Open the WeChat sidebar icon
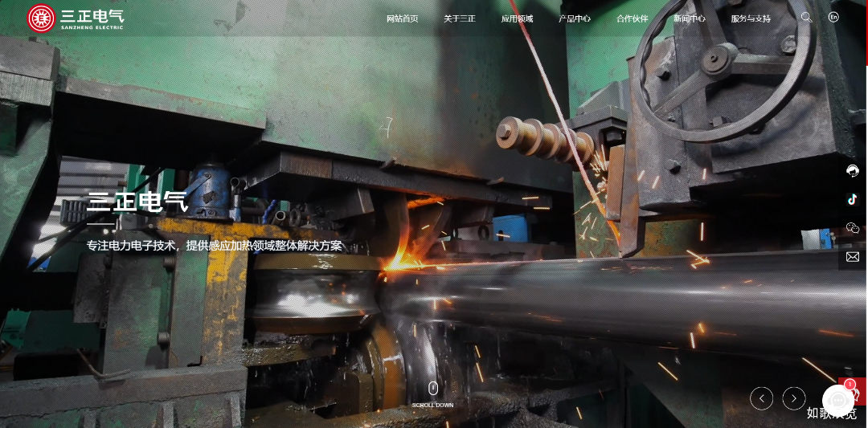 [853, 228]
